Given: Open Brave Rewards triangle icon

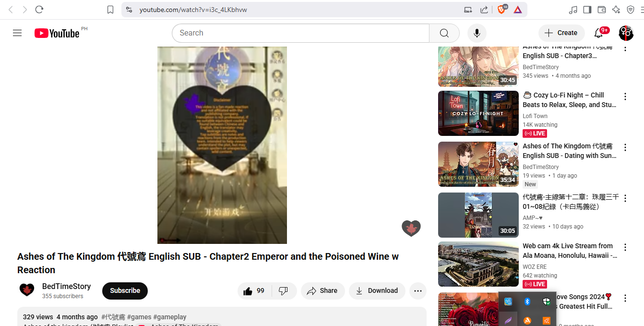Looking at the screenshot, I should click(518, 10).
